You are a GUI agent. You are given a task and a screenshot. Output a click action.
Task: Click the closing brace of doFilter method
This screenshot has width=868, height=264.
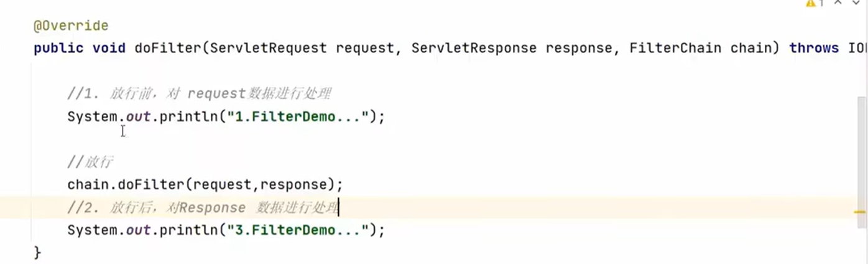coord(37,252)
